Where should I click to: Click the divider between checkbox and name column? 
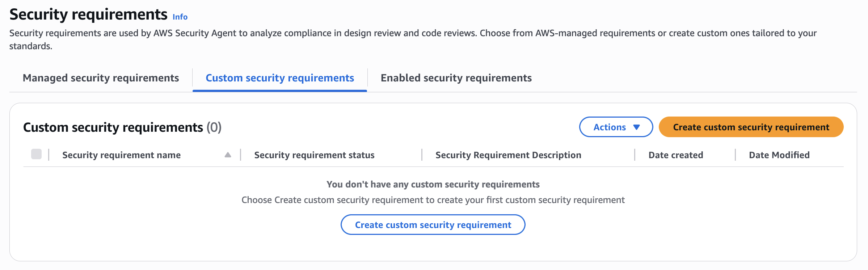point(49,155)
